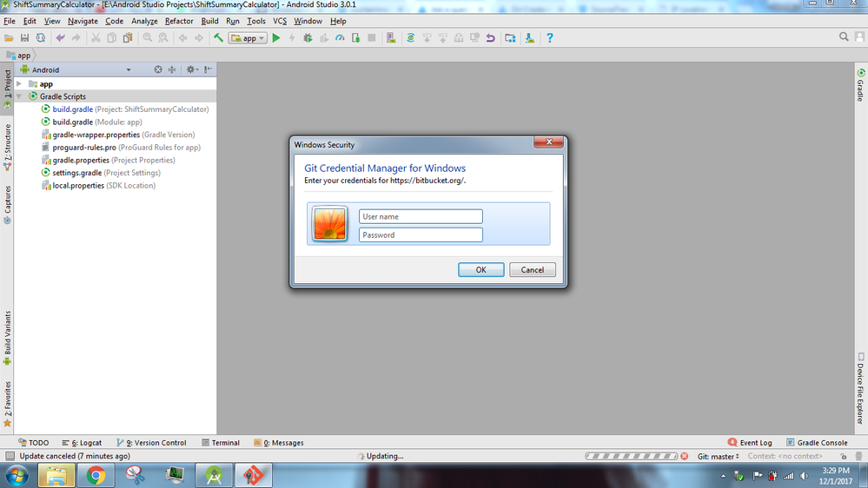Viewport: 868px width, 488px height.
Task: Expand the app tree node
Action: [x=19, y=83]
